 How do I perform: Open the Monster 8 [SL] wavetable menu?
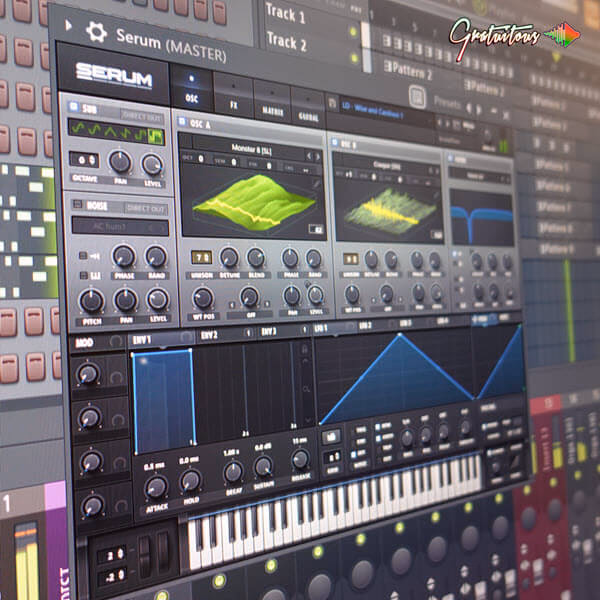251,149
